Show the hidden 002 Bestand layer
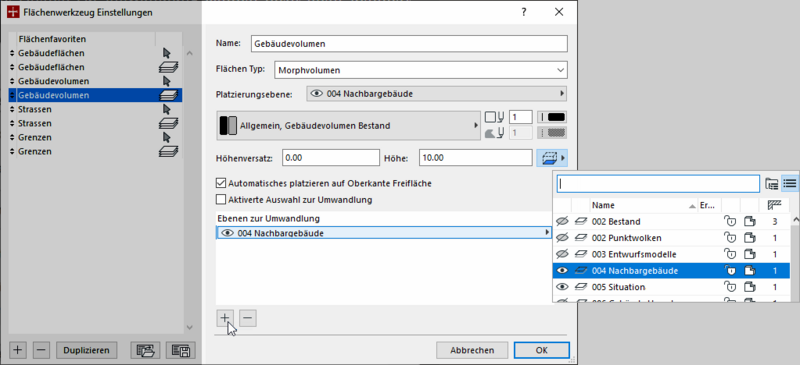 (562, 222)
